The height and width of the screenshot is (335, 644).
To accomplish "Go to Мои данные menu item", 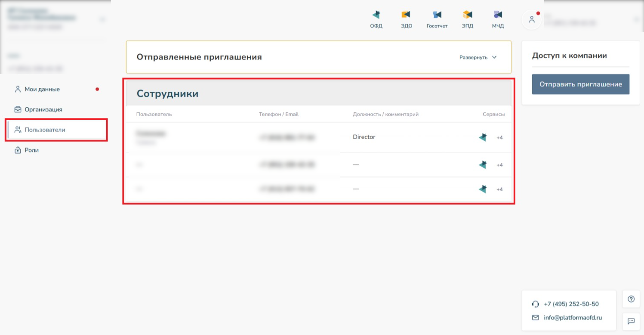I will click(x=42, y=89).
